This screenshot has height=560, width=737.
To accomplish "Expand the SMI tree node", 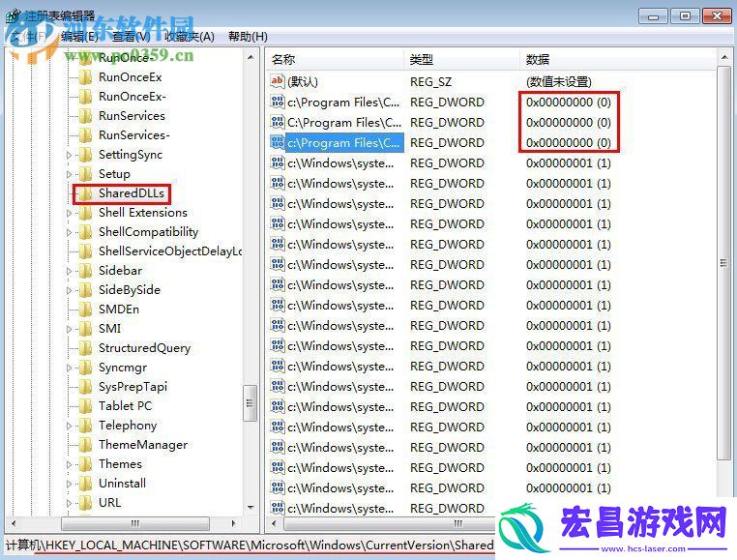I will coord(69,329).
